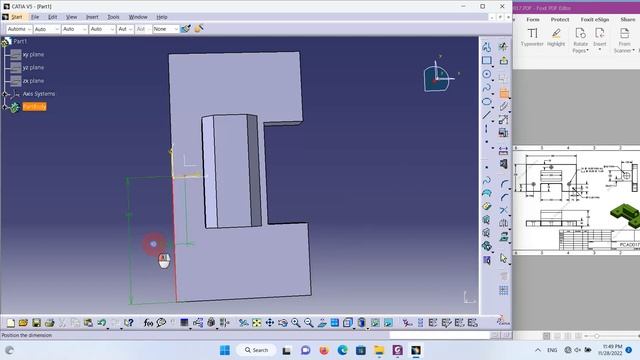Select the Spline sketch tool
Viewport: 640px width, 360px height.
click(x=487, y=88)
